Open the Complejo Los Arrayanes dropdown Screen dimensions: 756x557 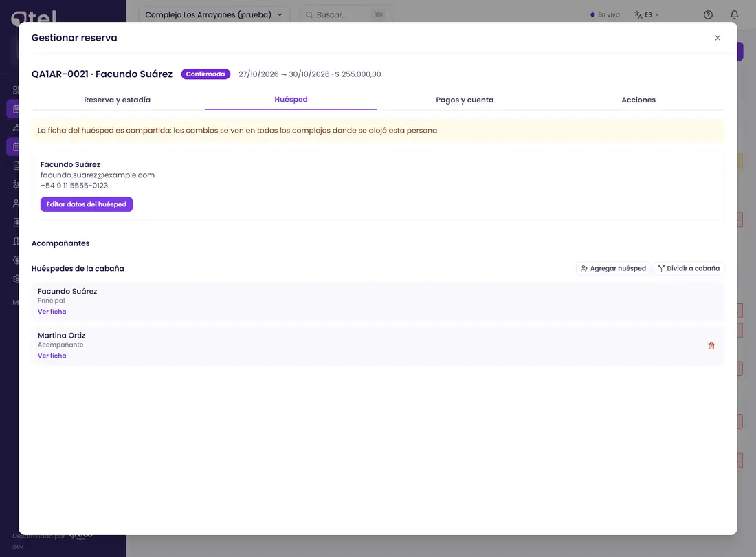(214, 15)
